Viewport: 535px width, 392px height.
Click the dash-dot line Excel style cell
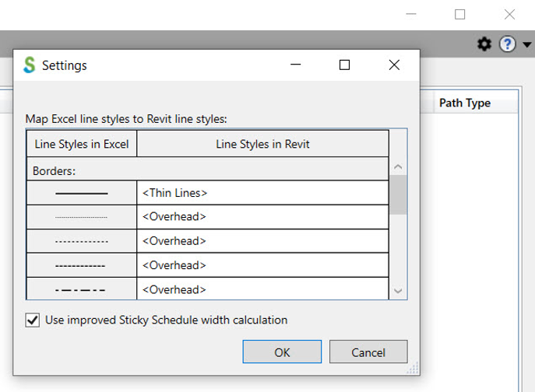82,289
